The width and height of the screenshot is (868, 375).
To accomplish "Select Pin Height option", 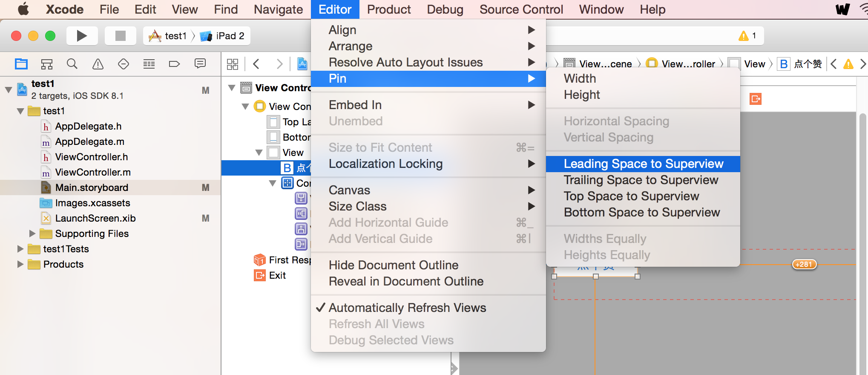I will click(x=643, y=95).
